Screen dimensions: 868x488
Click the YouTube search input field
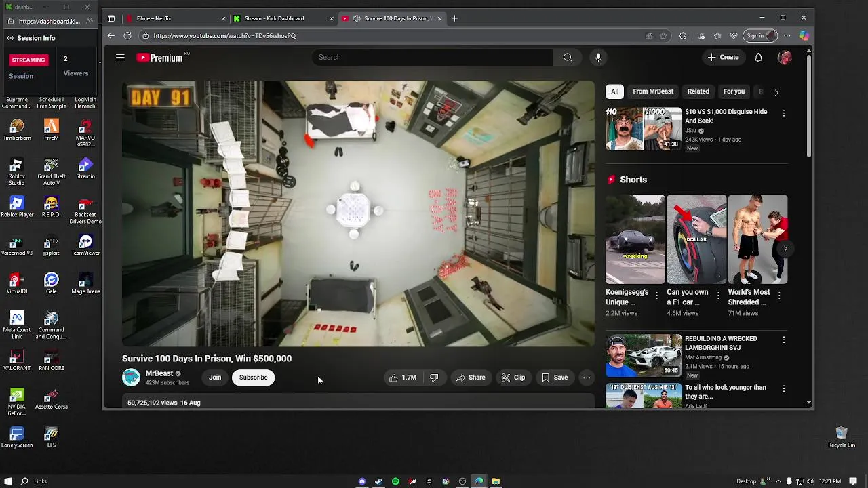click(x=433, y=58)
